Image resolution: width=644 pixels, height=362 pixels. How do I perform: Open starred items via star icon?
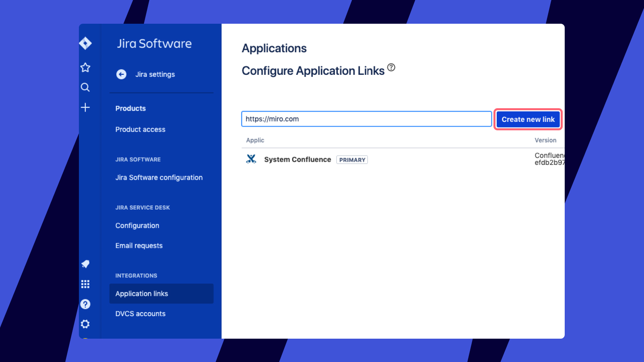coord(85,68)
